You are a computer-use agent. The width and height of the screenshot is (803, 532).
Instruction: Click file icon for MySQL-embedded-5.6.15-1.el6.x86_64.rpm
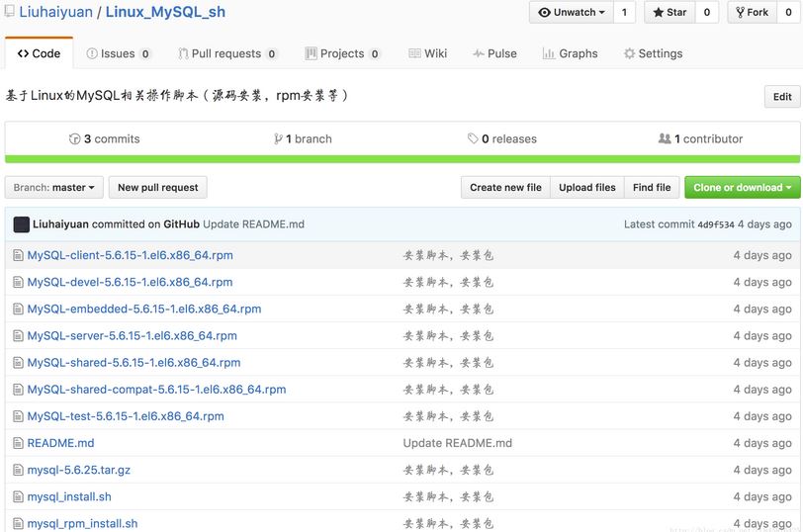18,309
